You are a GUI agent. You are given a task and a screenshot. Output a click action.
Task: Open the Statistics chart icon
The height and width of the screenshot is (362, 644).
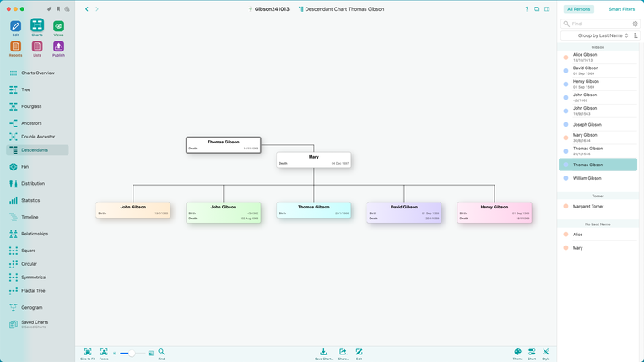pyautogui.click(x=14, y=200)
